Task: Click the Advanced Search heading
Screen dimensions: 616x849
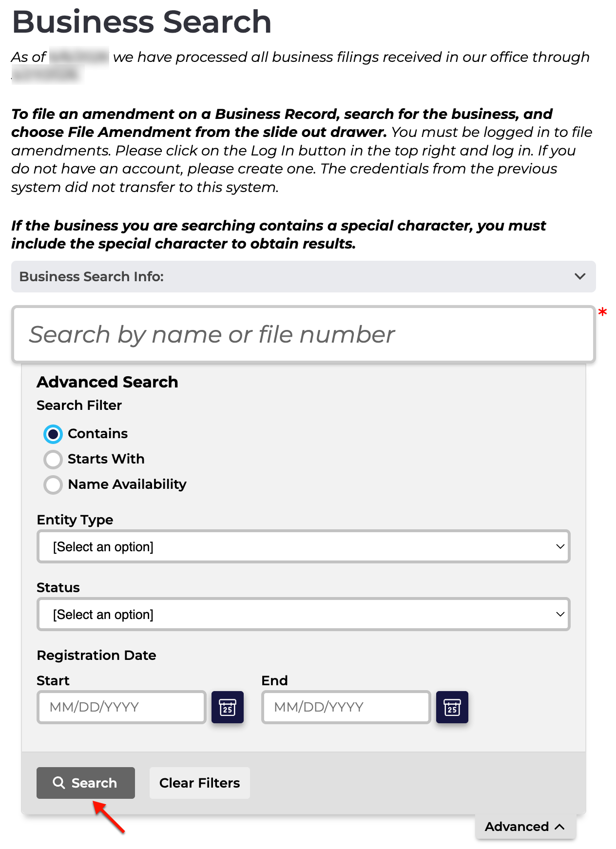Action: [108, 382]
